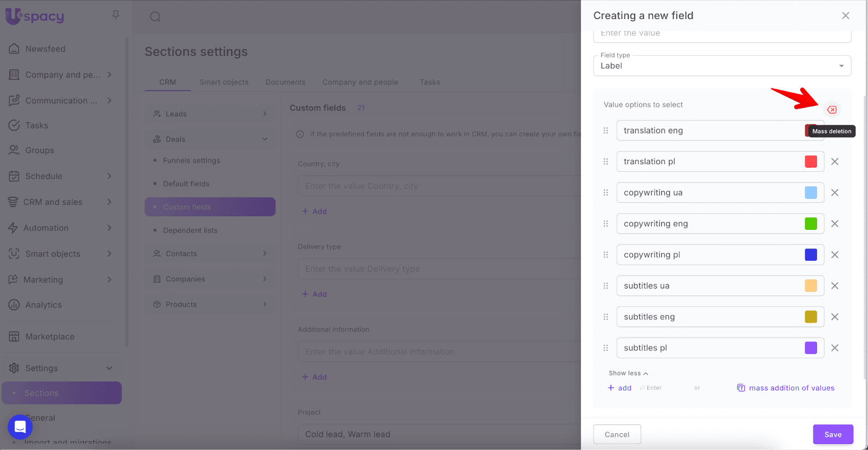The width and height of the screenshot is (868, 450).
Task: Collapse options with 'Show less'
Action: click(x=628, y=373)
